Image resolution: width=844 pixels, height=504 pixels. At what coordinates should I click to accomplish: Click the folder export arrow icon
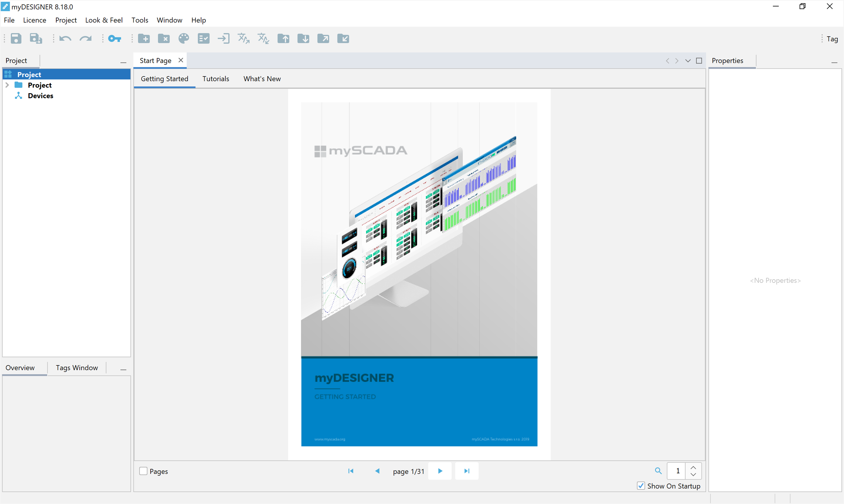click(323, 38)
